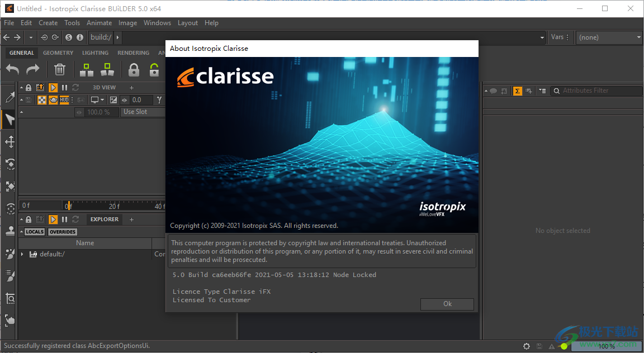This screenshot has width=644, height=353.
Task: Click Ok in About Isotropix Clarisse dialog
Action: pos(447,304)
